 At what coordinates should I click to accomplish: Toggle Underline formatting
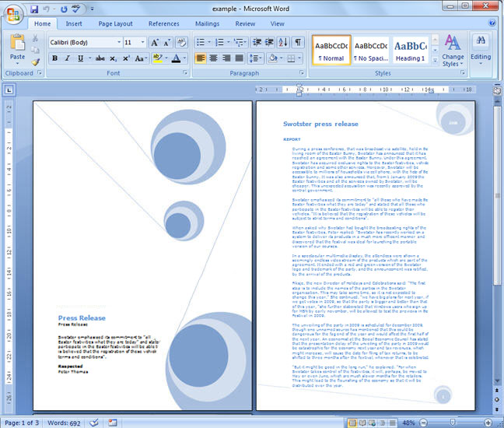pos(80,58)
